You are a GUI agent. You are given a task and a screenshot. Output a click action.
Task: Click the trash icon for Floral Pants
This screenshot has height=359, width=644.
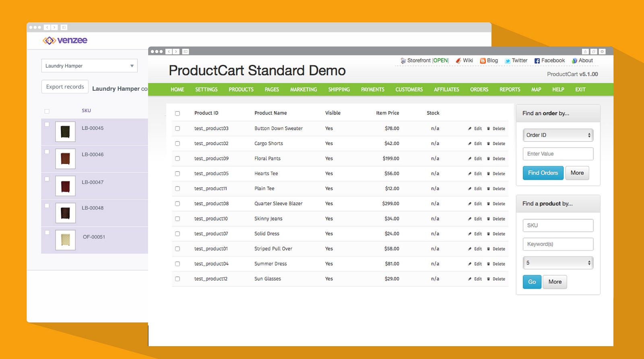coord(488,159)
